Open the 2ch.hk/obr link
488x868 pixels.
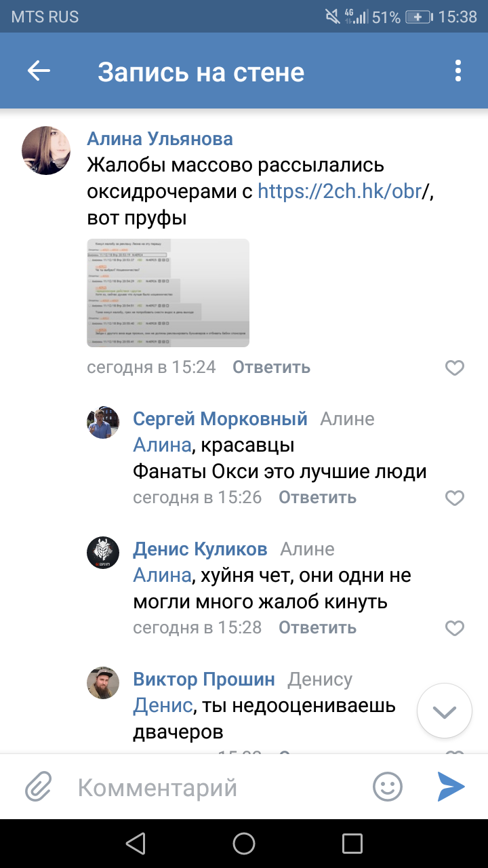[340, 192]
